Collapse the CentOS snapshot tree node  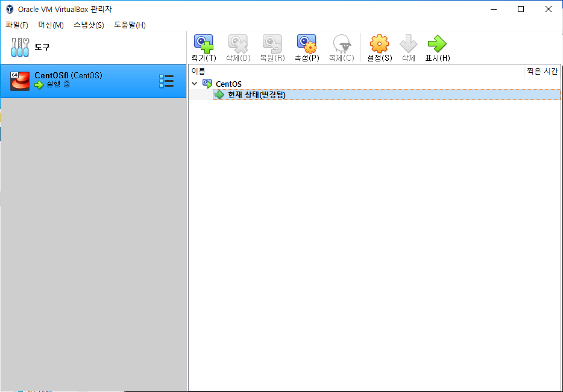pos(195,84)
